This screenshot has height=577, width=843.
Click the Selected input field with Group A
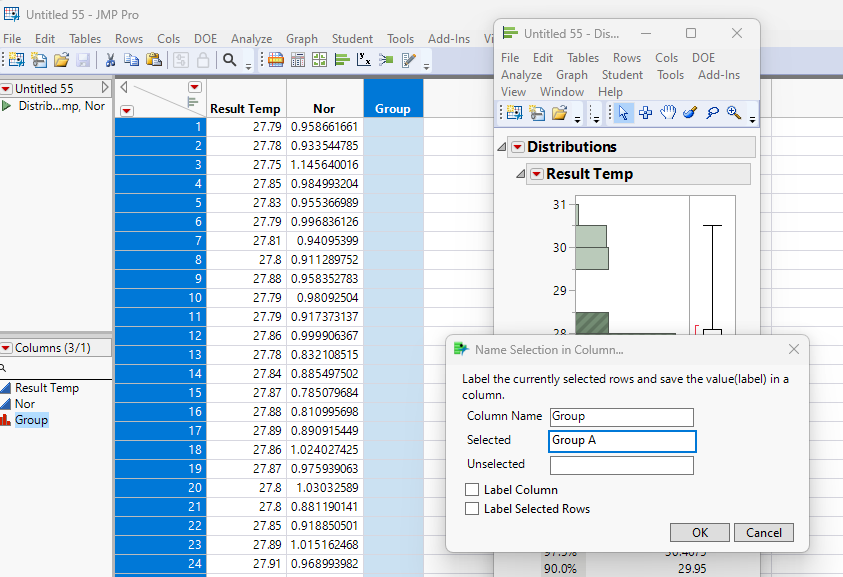click(x=622, y=441)
